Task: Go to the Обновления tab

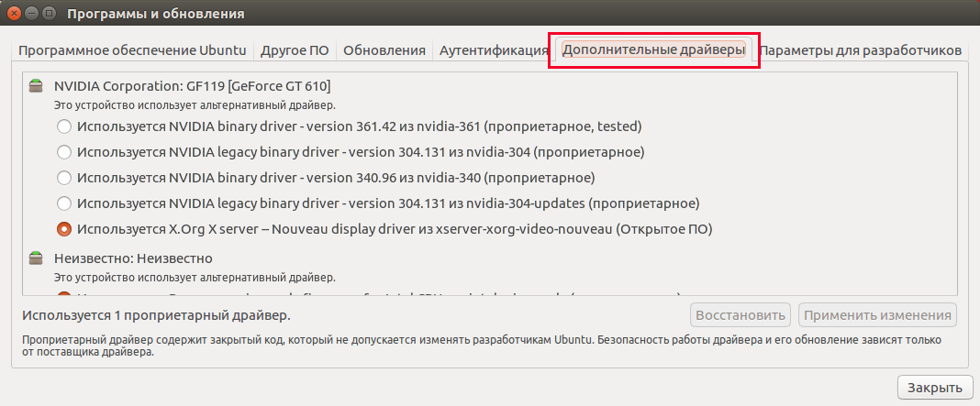Action: click(384, 50)
